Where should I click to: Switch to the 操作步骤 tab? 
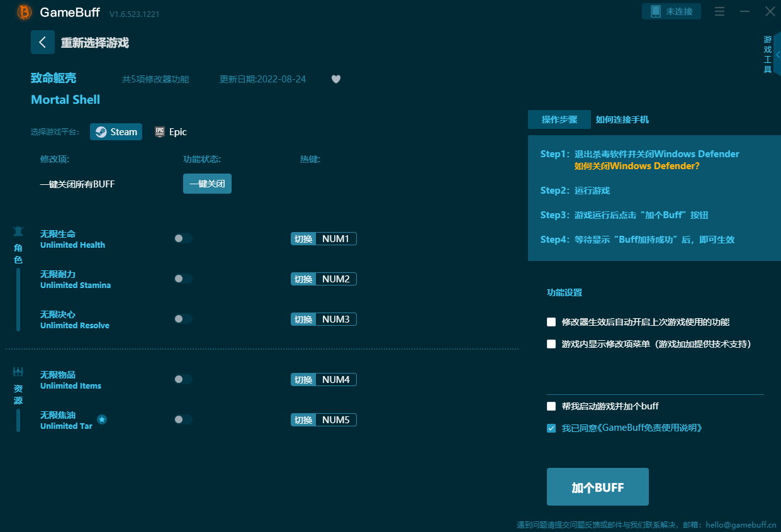coord(559,119)
